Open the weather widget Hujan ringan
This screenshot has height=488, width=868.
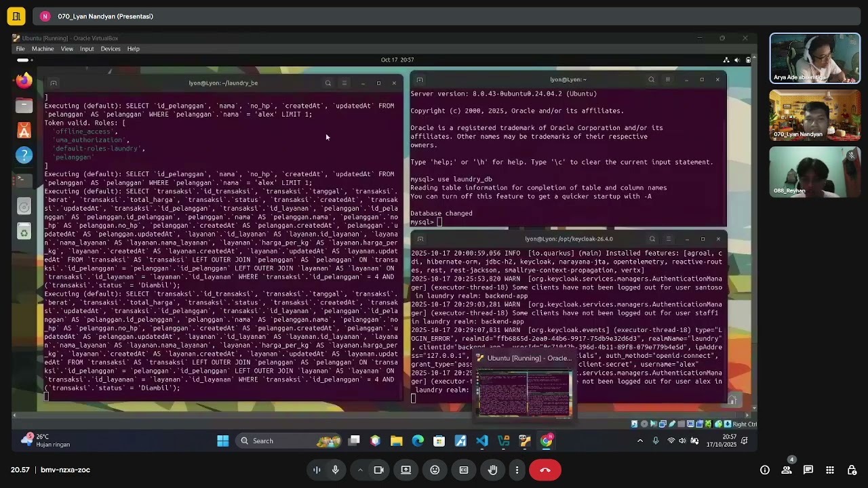[45, 441]
